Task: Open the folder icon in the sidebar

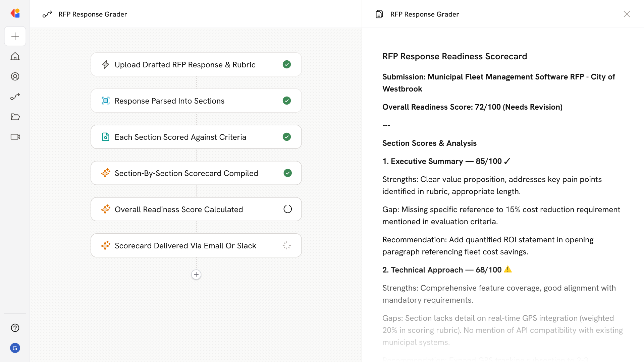Action: tap(15, 117)
